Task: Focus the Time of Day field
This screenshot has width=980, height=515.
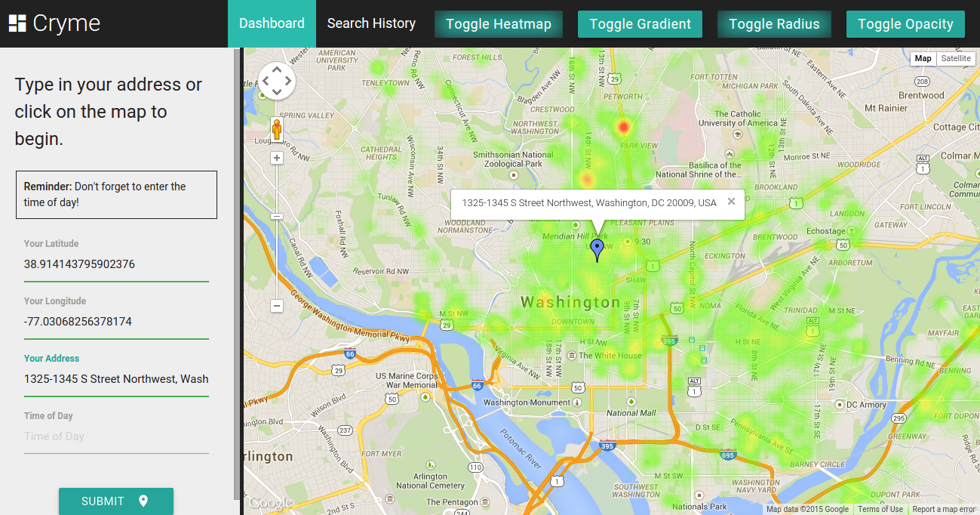Action: pos(116,436)
